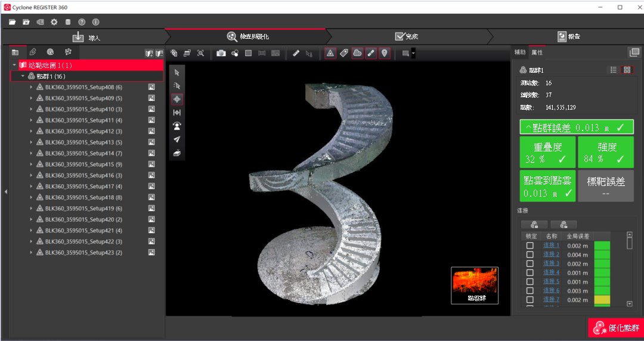Viewport: 644px width, 341px height.
Task: Switch to the Report step tab
Action: click(569, 36)
